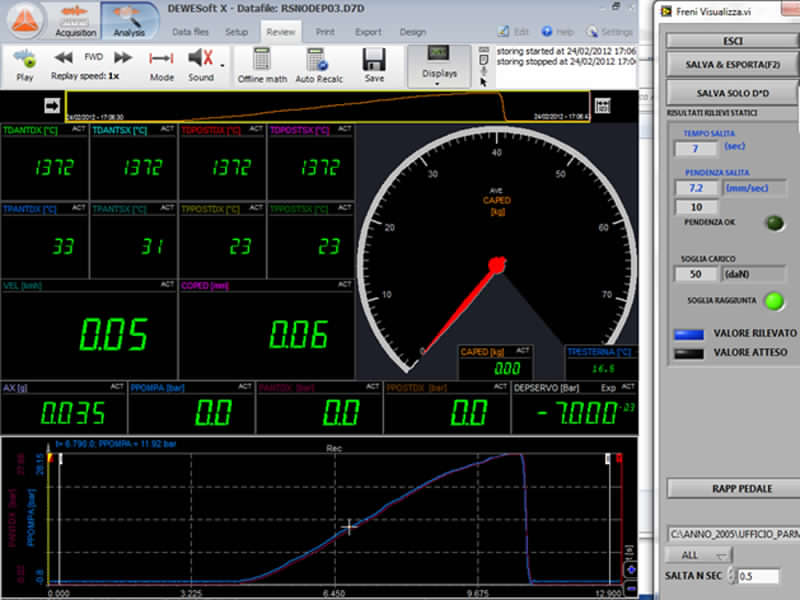This screenshot has height=600, width=800.
Task: Click the timeline left arrow icon
Action: point(52,105)
